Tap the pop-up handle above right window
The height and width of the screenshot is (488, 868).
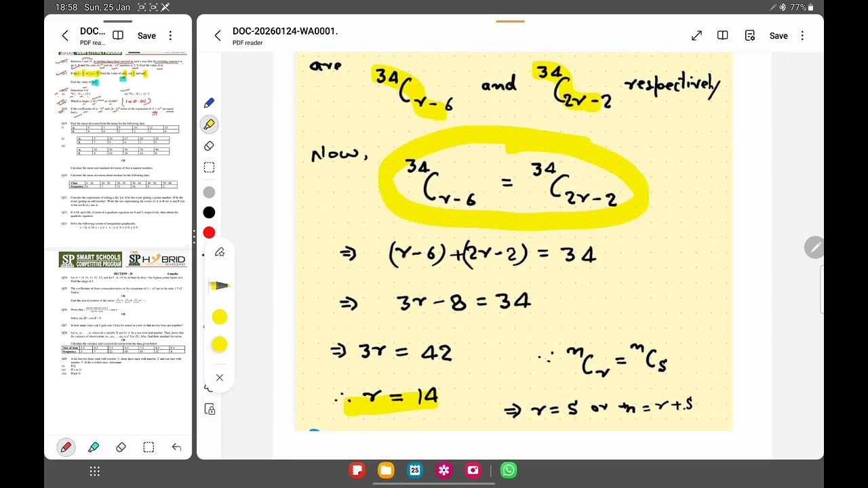click(x=510, y=22)
